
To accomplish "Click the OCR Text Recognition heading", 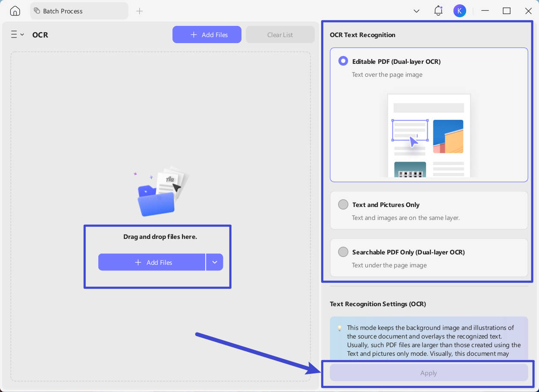I will tap(363, 35).
